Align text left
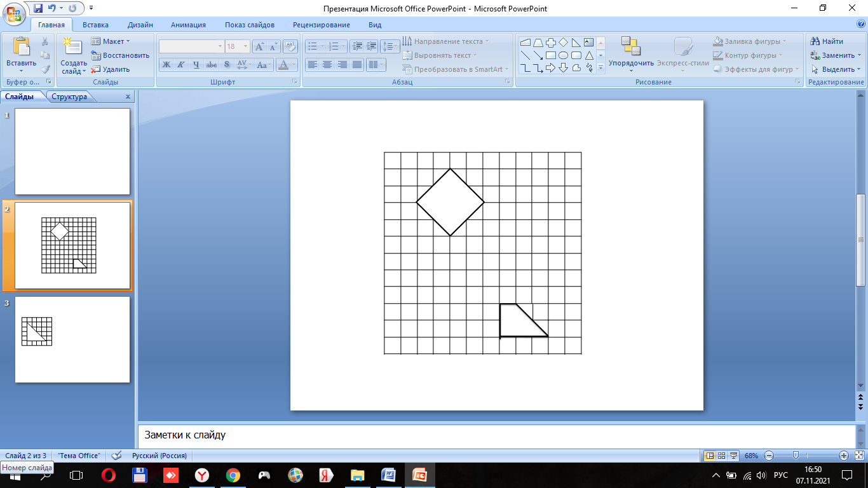This screenshot has width=868, height=488. tap(312, 65)
